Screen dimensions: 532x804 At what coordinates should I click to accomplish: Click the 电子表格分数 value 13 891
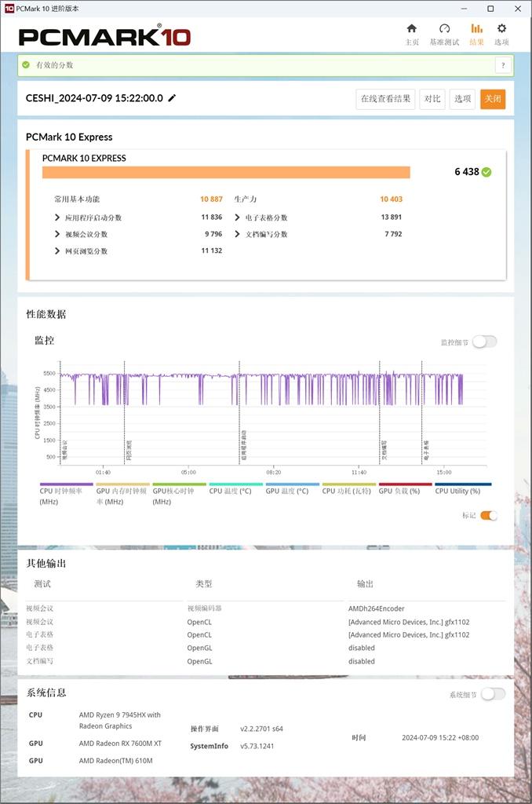tap(391, 217)
